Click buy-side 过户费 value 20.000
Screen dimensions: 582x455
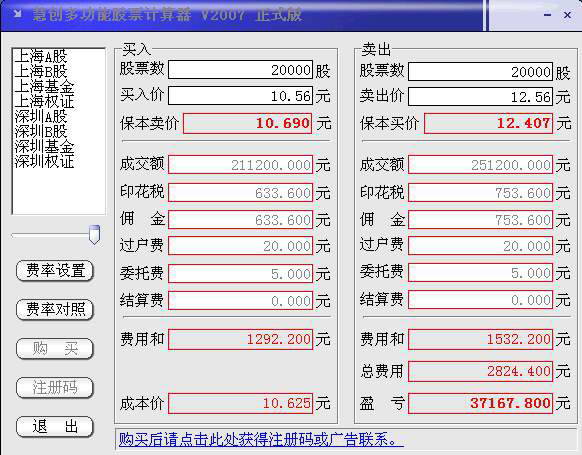point(241,246)
